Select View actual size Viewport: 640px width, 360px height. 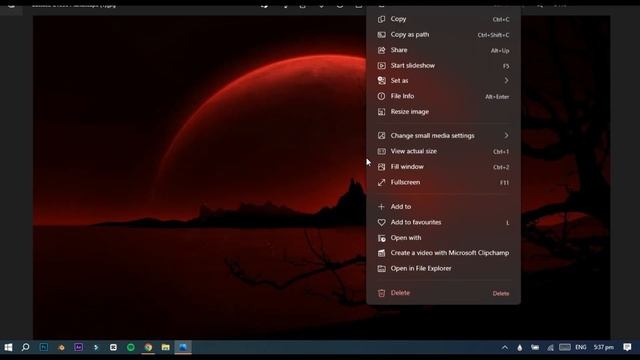pos(443,151)
